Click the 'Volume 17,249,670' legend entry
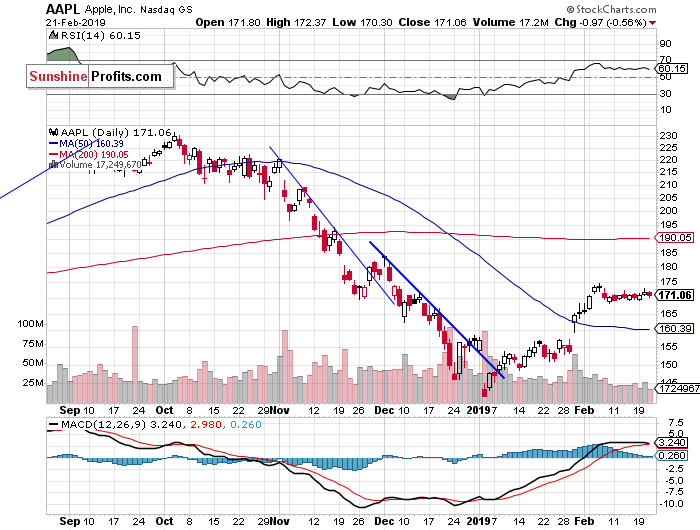The image size is (700, 530). pyautogui.click(x=100, y=165)
